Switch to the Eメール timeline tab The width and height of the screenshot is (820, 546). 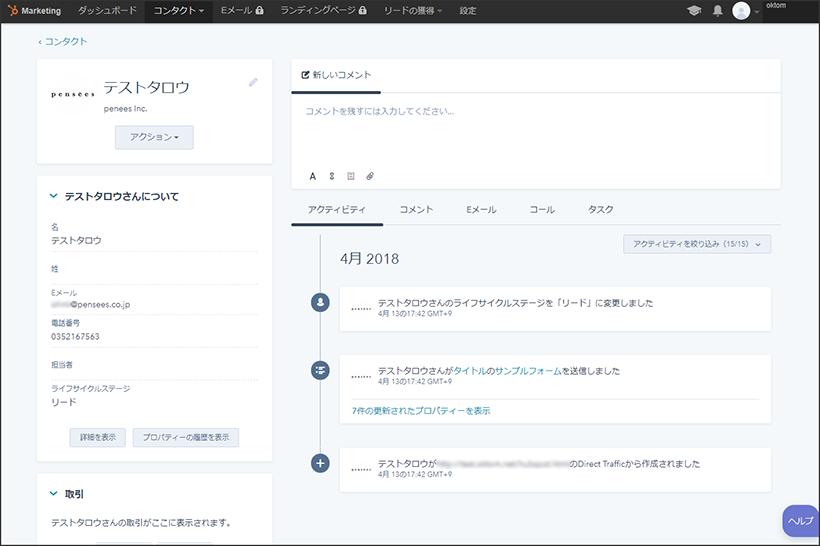481,210
